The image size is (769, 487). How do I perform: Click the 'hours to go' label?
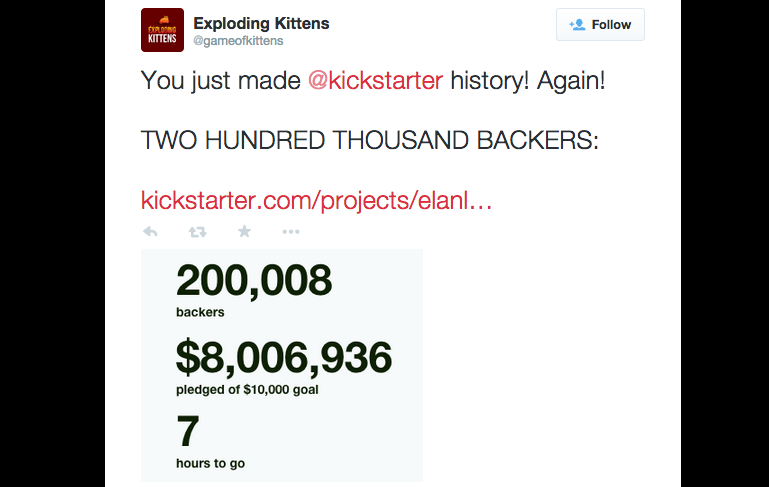pyautogui.click(x=210, y=463)
